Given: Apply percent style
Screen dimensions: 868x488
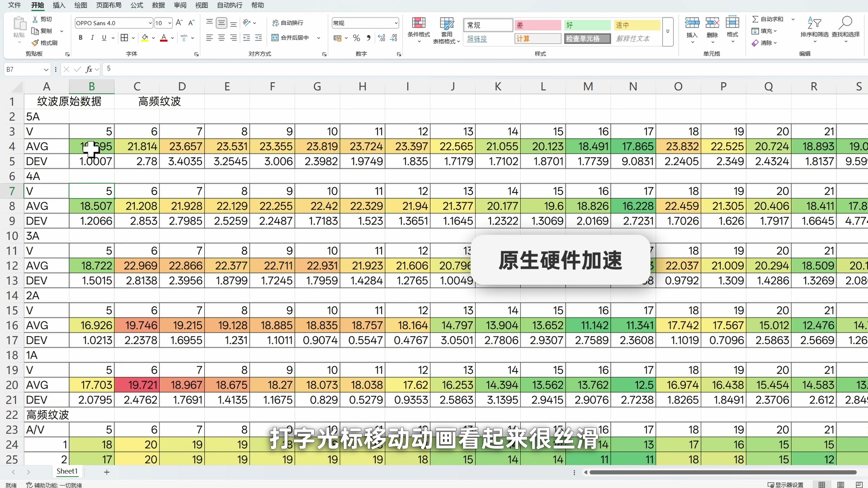Looking at the screenshot, I should point(357,38).
